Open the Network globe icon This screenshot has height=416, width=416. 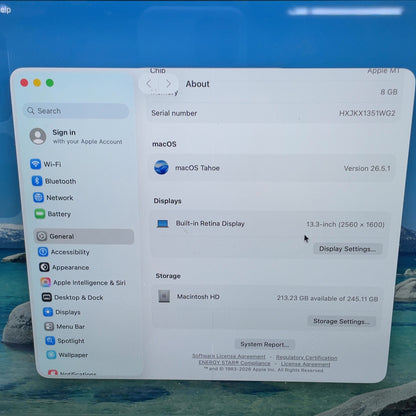[38, 197]
